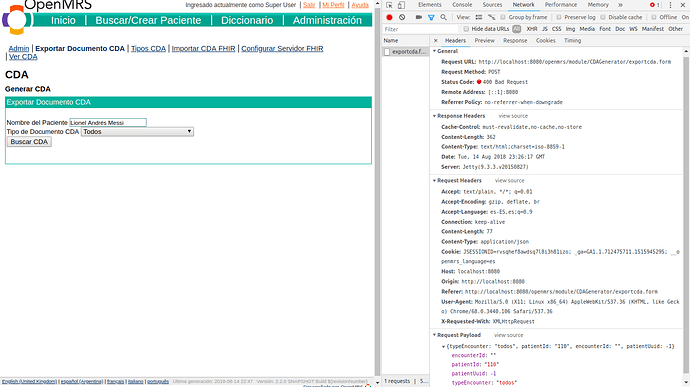
Task: Switch to the Sources tab
Action: coord(492,5)
